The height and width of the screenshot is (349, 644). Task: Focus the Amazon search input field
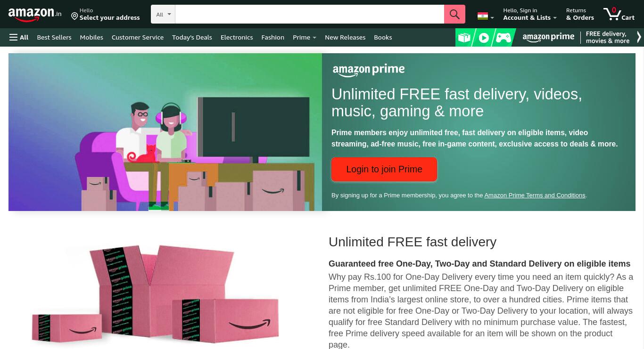pyautogui.click(x=310, y=14)
